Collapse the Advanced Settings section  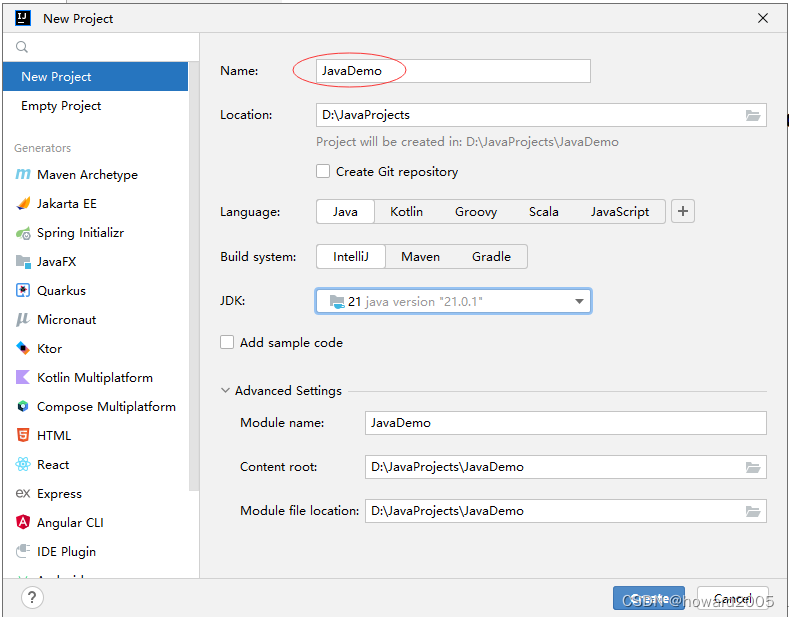tap(225, 391)
